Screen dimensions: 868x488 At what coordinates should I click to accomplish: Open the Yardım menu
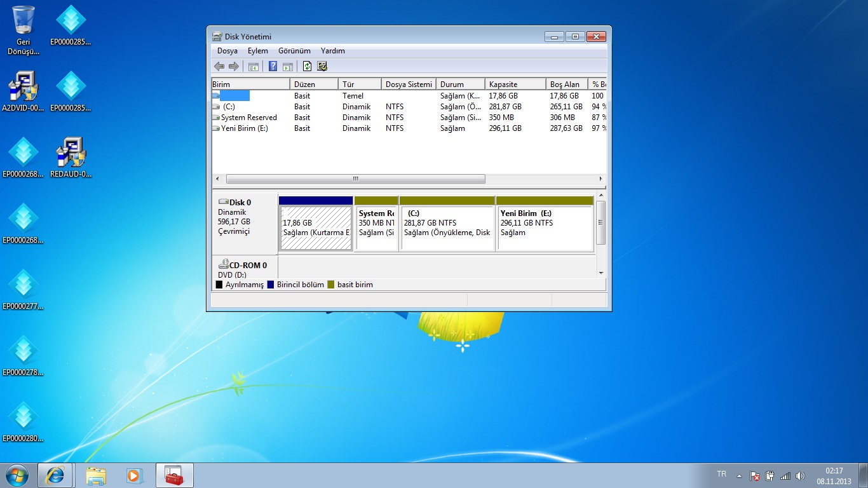(333, 51)
